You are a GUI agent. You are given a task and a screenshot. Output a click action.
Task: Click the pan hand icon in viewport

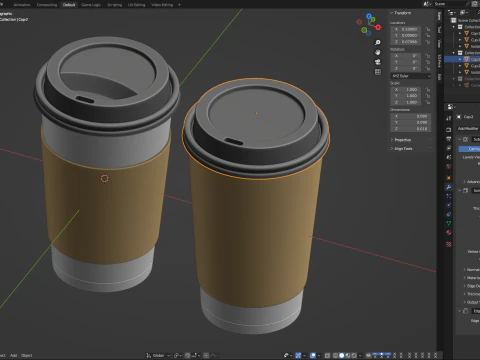click(377, 52)
